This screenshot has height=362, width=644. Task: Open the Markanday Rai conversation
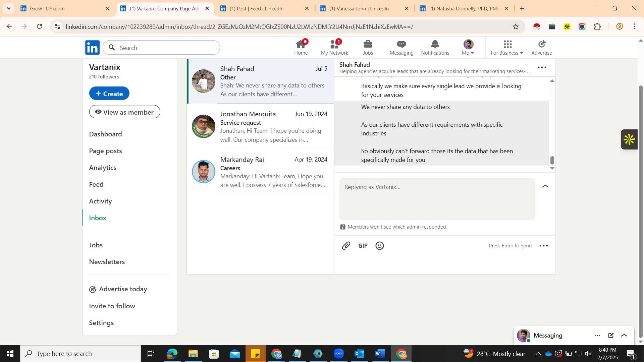[x=261, y=172]
